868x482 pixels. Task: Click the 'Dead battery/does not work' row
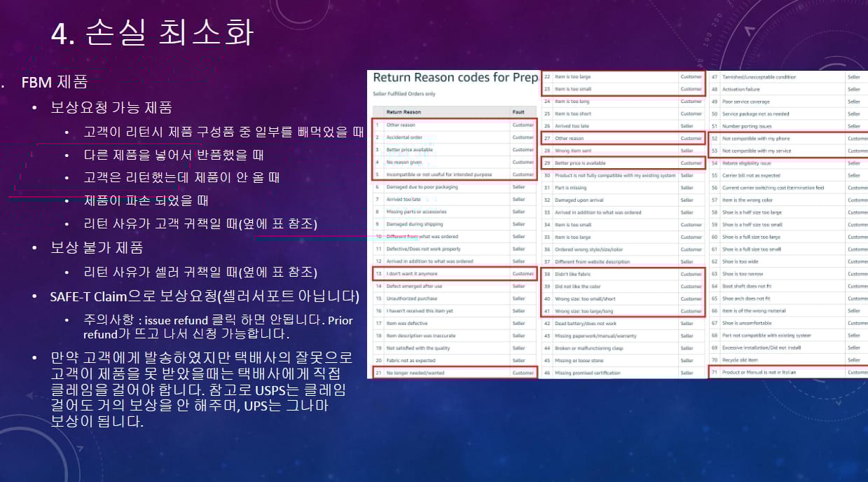coord(623,324)
